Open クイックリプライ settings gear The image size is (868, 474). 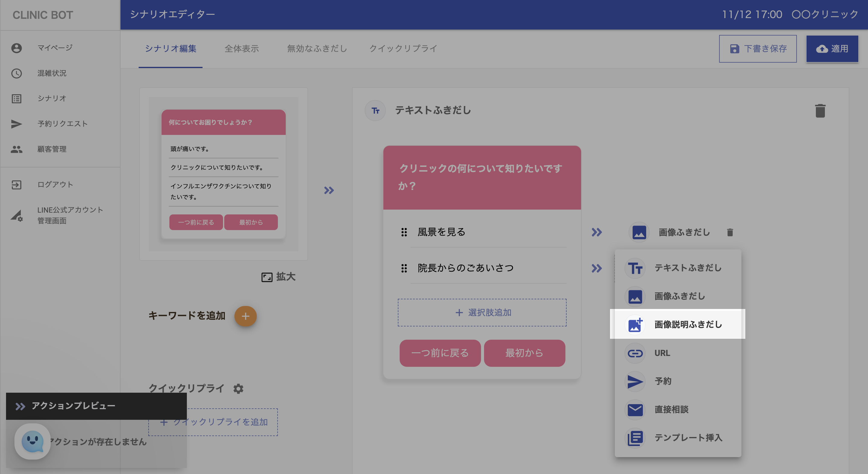coord(238,388)
